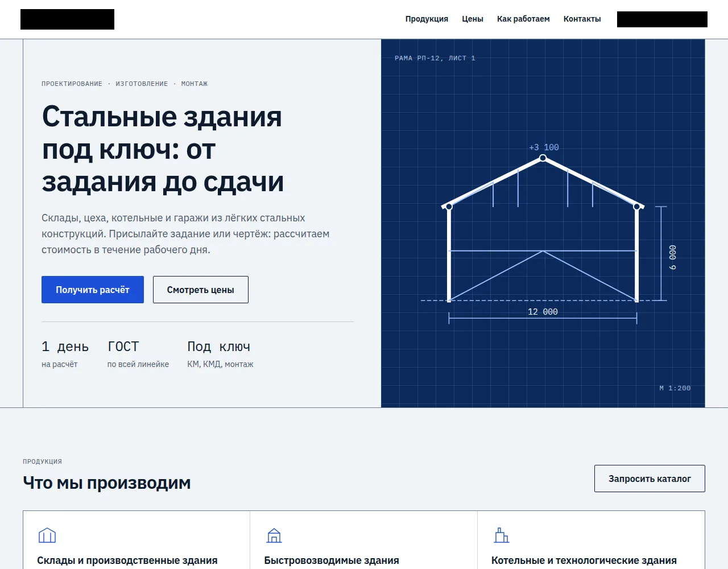Click the garage icon above Быстровозводимые здания
This screenshot has height=569, width=728.
point(274,535)
